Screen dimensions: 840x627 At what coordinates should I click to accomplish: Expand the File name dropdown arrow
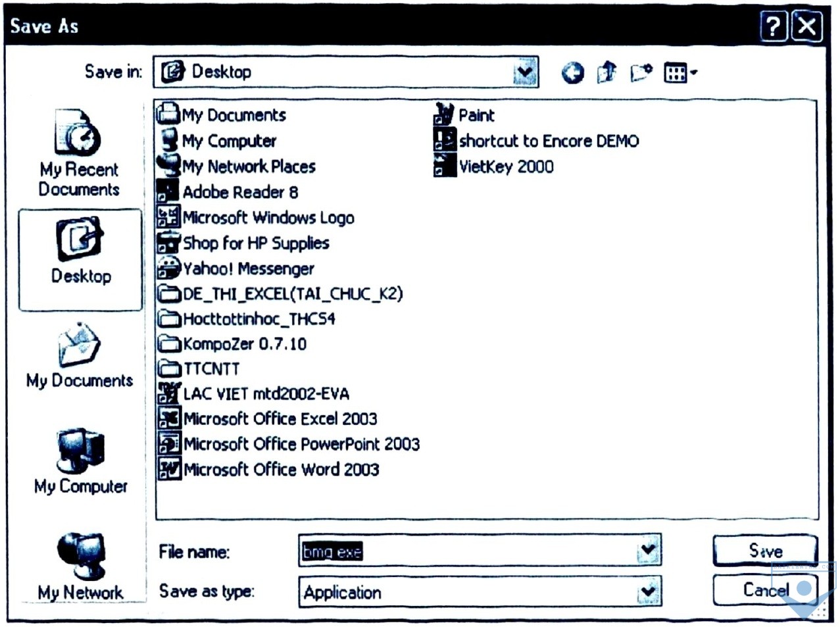tap(648, 551)
